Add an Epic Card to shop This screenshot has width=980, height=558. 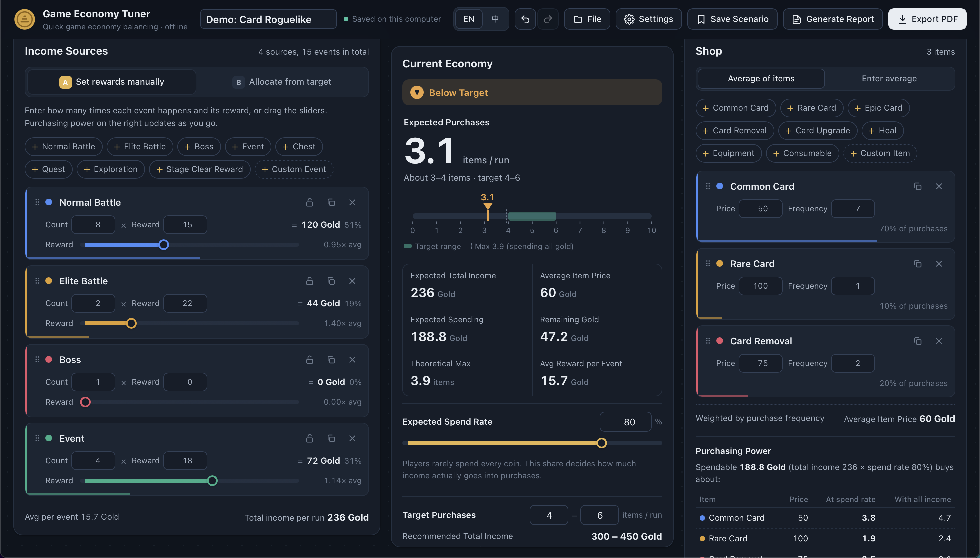(878, 108)
